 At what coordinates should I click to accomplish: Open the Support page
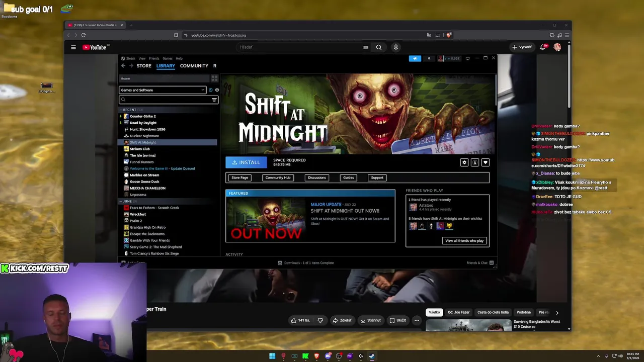pos(377,177)
